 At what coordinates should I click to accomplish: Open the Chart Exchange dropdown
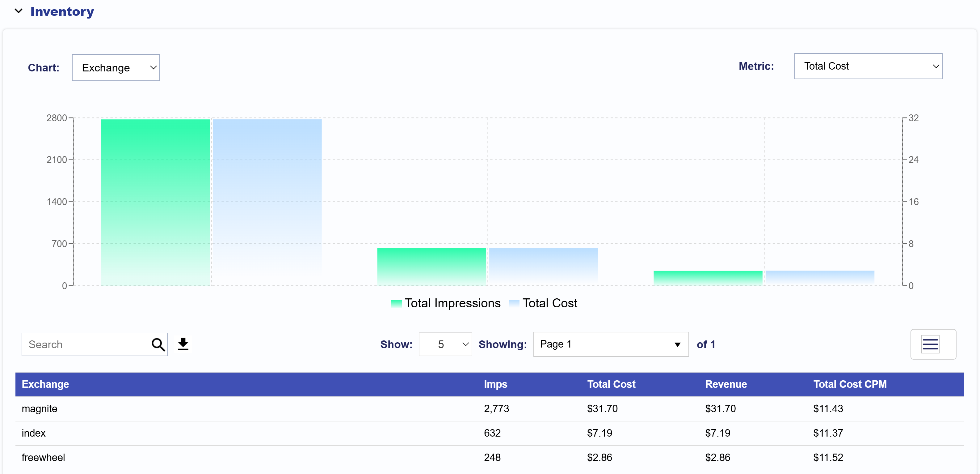[x=116, y=68]
